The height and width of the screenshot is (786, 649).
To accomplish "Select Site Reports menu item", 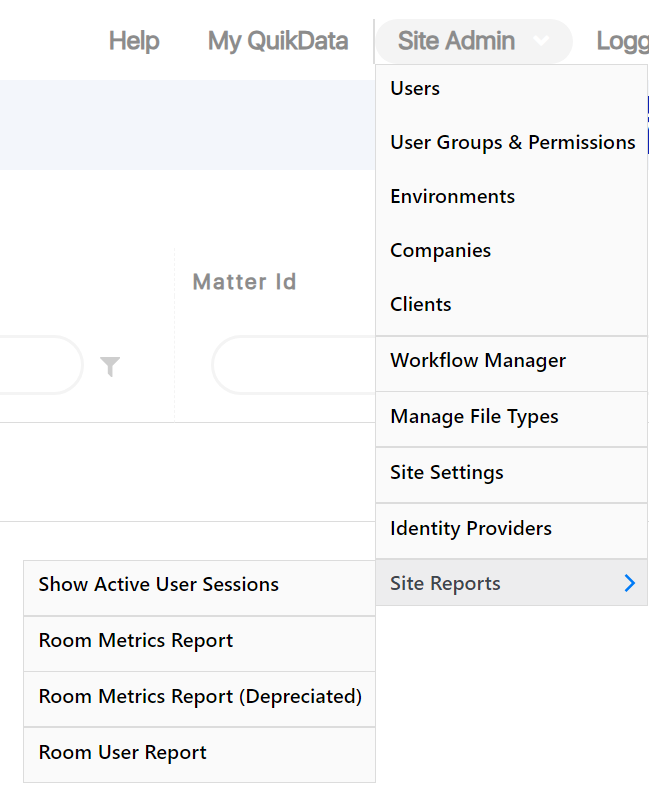I will (511, 583).
